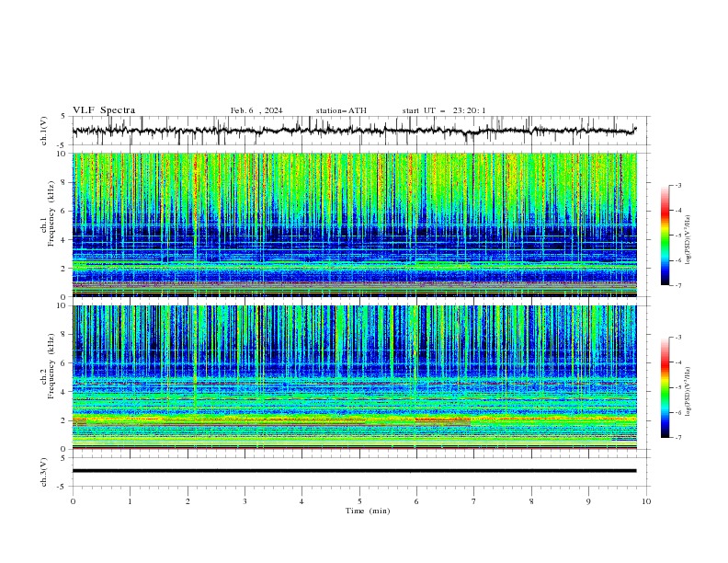Click inside the ch.2 spectrogram panel
Image resolution: width=728 pixels, height=563 pixels.
coord(355,377)
